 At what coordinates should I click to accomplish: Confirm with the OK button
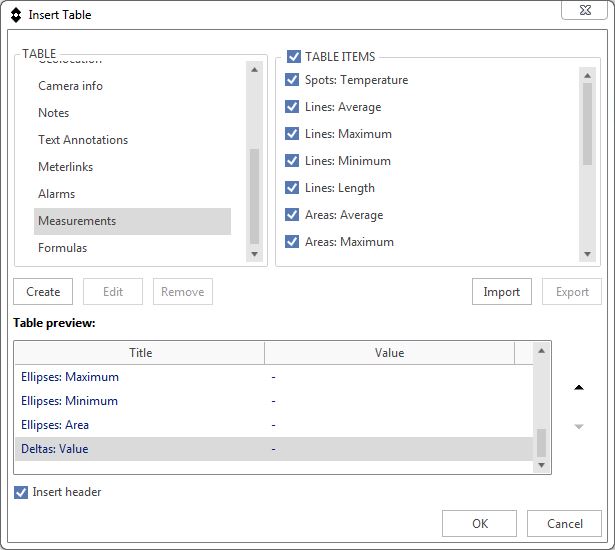479,523
